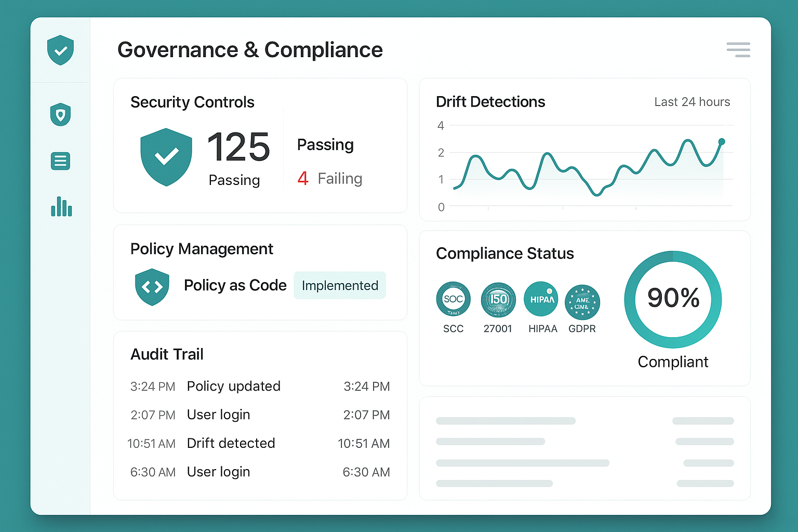Click the Policy updated audit entry

(x=233, y=386)
